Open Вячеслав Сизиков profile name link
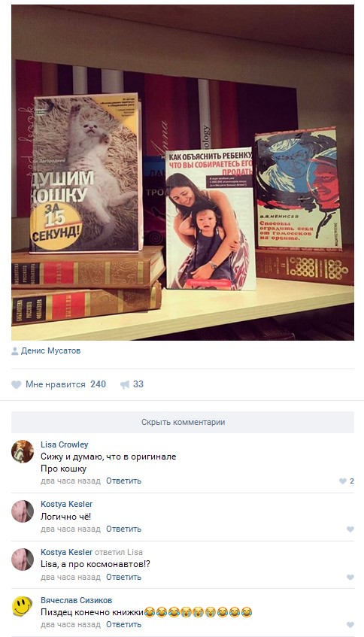 77,600
